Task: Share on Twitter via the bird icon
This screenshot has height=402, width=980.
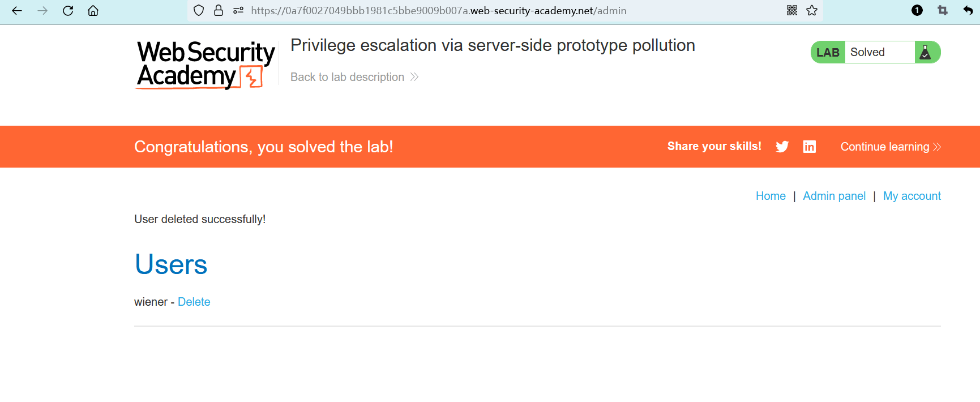Action: pos(782,147)
